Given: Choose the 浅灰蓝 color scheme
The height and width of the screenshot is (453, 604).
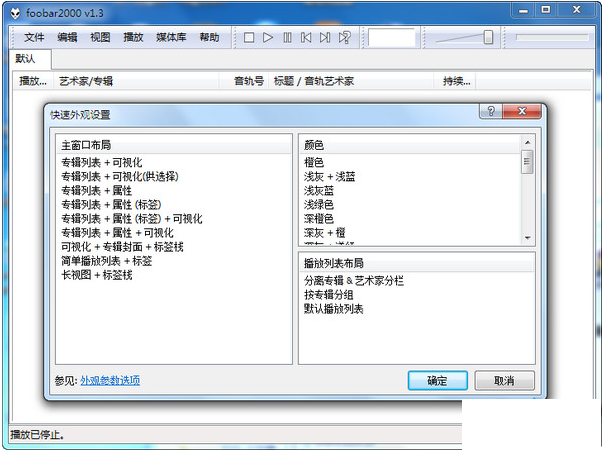Looking at the screenshot, I should pyautogui.click(x=319, y=190).
